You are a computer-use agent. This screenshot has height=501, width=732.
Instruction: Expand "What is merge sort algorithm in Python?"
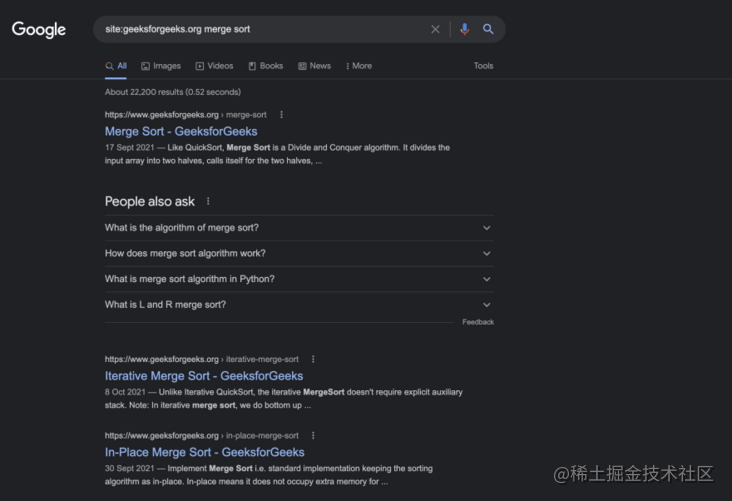coord(299,279)
